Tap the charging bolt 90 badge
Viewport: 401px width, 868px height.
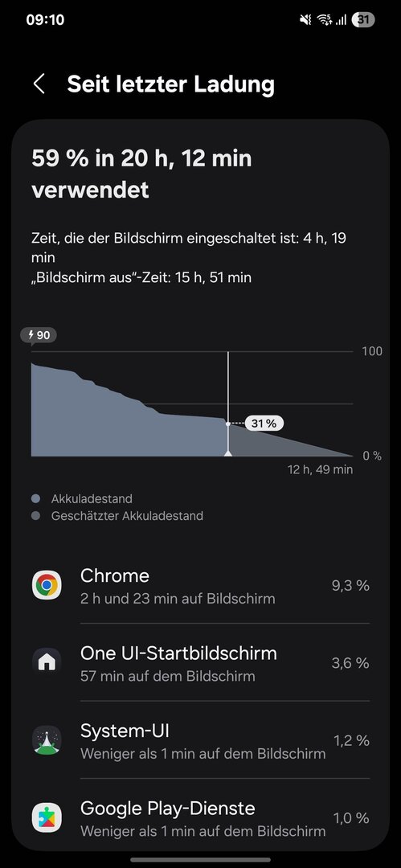pyautogui.click(x=39, y=335)
